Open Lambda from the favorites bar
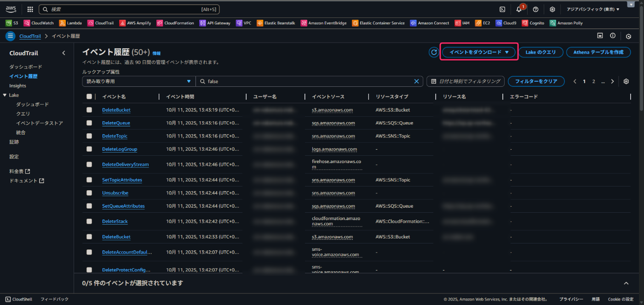Image resolution: width=644 pixels, height=305 pixels. coord(70,23)
